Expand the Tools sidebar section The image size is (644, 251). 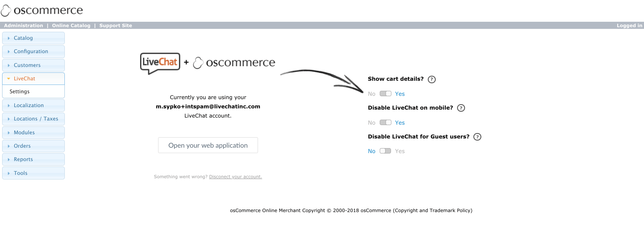[x=33, y=173]
